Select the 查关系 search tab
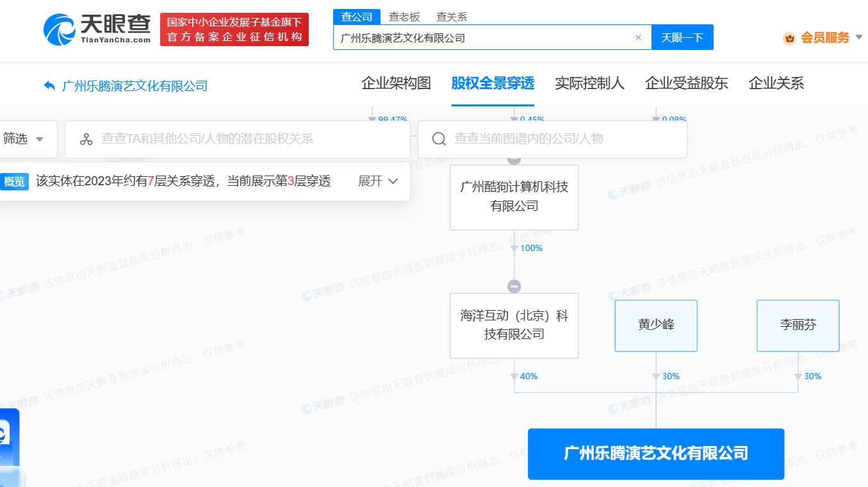This screenshot has width=868, height=487. point(452,17)
